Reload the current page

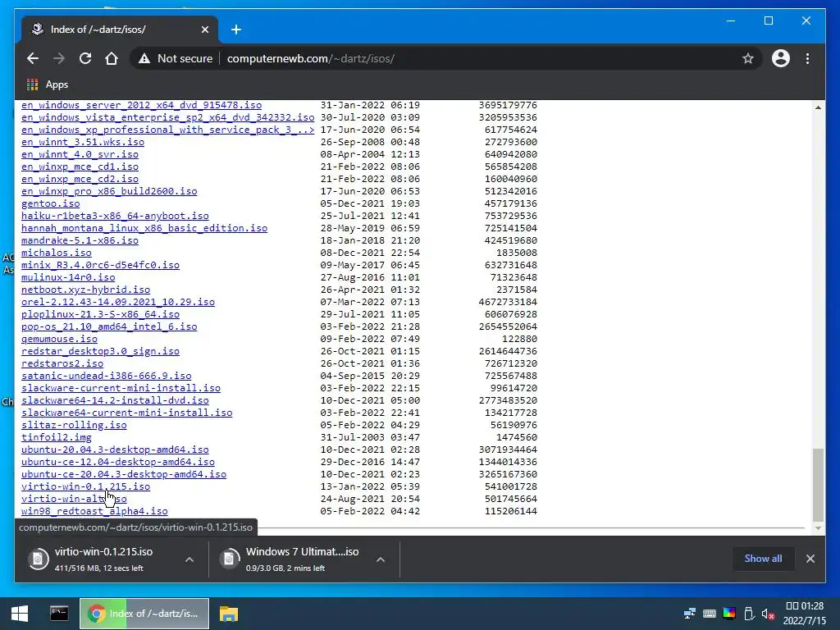tap(85, 58)
